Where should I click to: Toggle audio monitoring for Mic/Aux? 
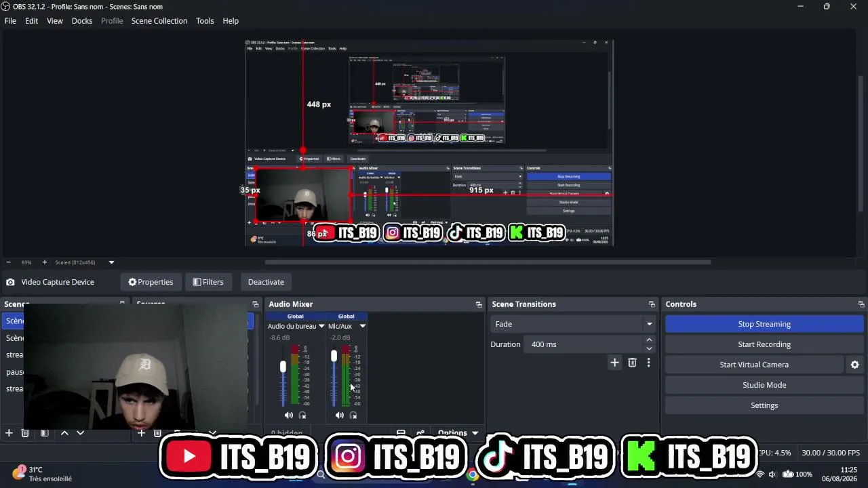tap(353, 415)
